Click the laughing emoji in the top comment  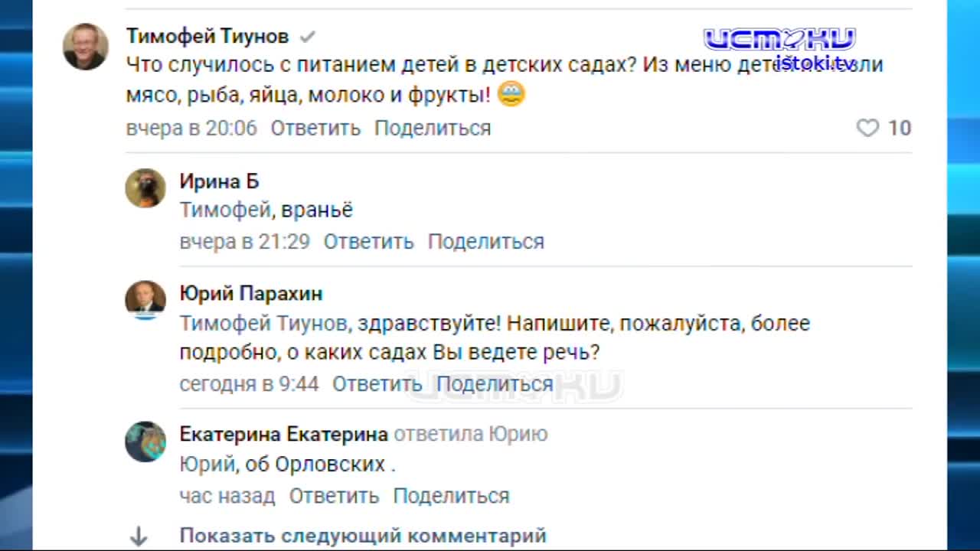coord(511,94)
